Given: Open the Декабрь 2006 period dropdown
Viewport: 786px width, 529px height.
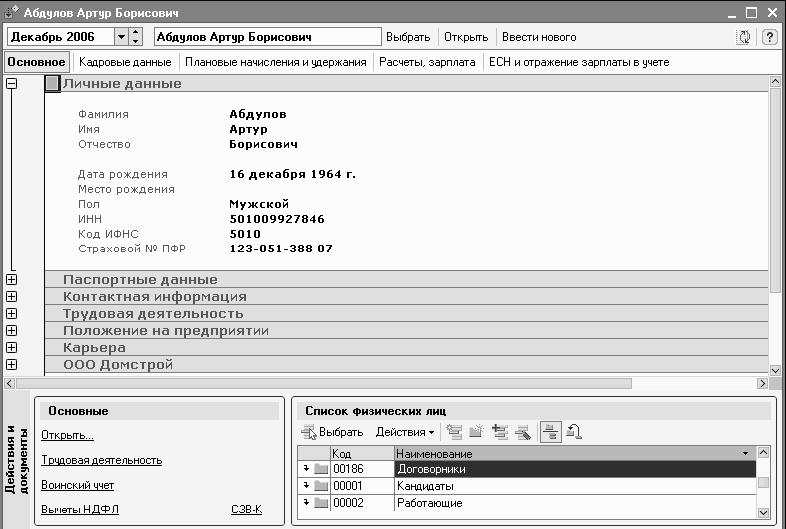Looking at the screenshot, I should click(x=121, y=37).
